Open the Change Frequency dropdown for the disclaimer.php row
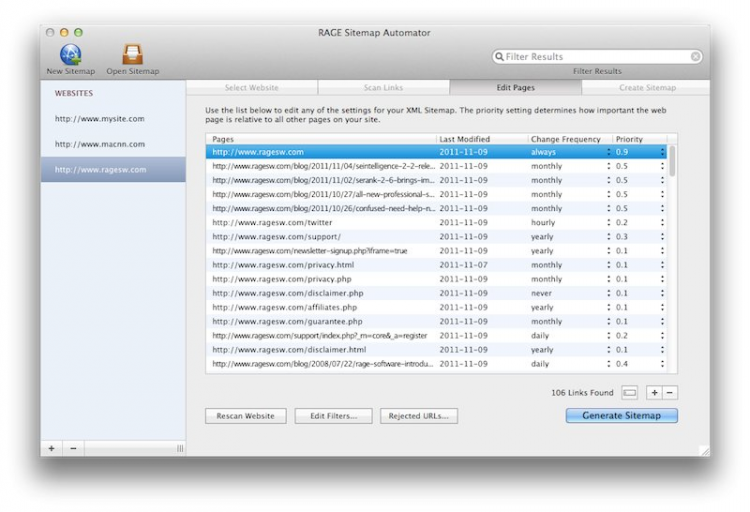This screenshot has width=750, height=512. tap(608, 293)
